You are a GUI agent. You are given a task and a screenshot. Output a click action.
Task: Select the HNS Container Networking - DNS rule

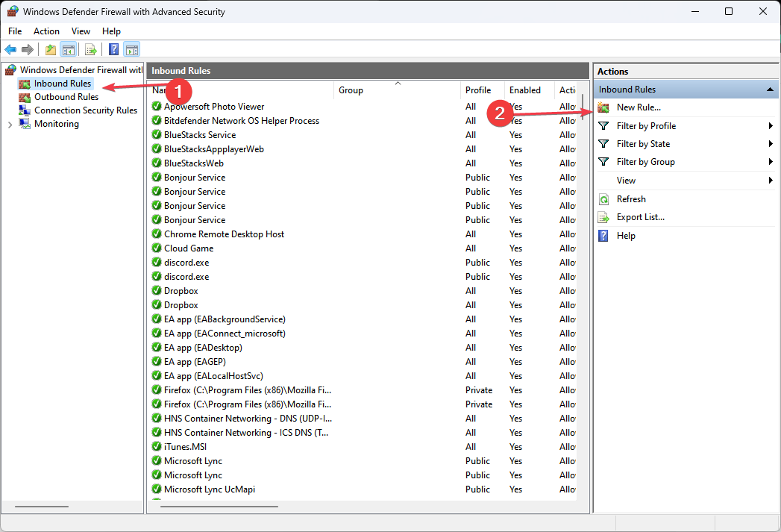pyautogui.click(x=248, y=419)
